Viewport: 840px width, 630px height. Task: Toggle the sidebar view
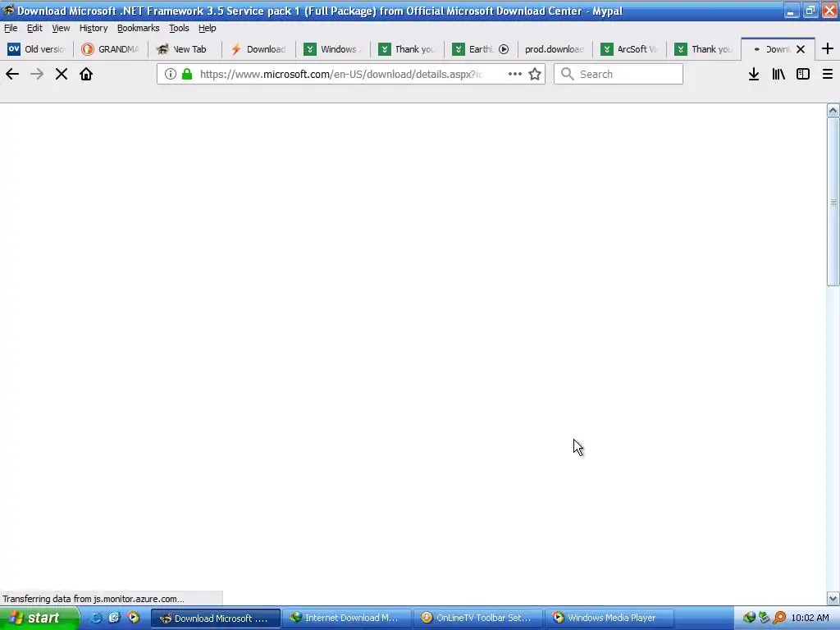[803, 74]
